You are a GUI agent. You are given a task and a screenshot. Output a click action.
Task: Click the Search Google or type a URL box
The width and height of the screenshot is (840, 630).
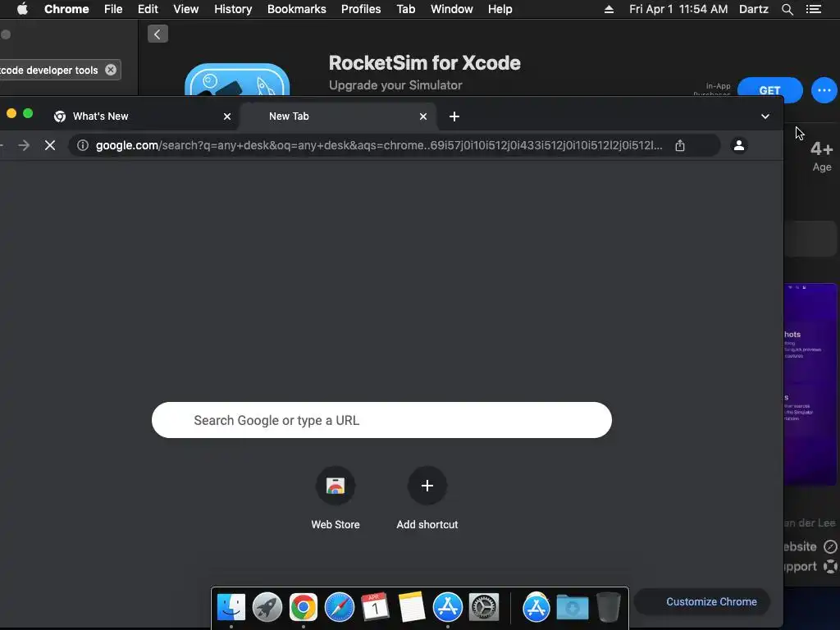click(x=381, y=420)
